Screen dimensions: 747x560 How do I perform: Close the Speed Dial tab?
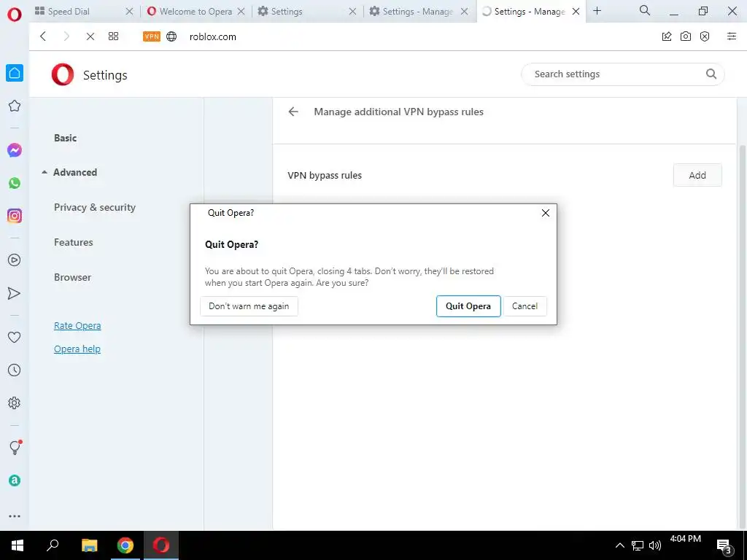(129, 12)
